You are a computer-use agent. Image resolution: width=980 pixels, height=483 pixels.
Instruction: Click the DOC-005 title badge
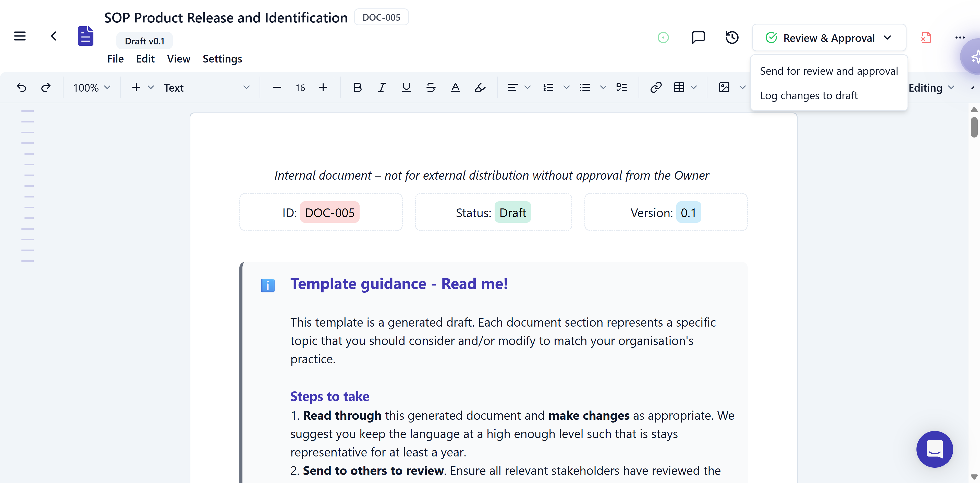point(381,17)
